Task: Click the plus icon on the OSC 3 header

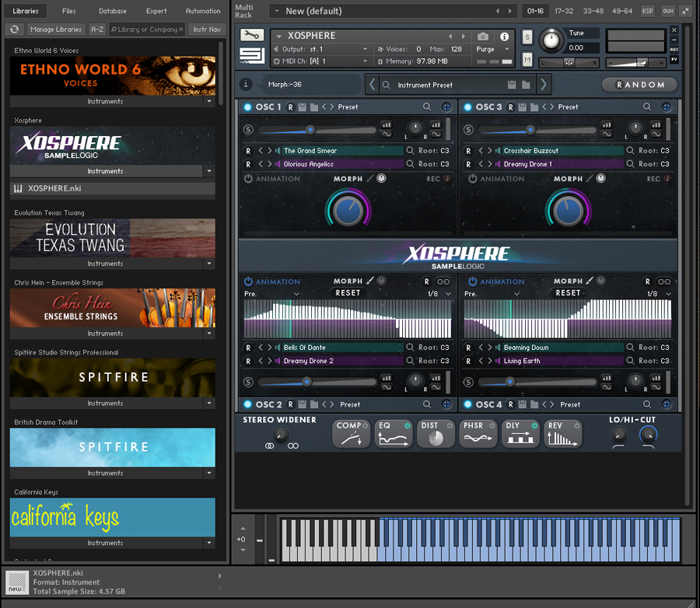Action: (666, 107)
